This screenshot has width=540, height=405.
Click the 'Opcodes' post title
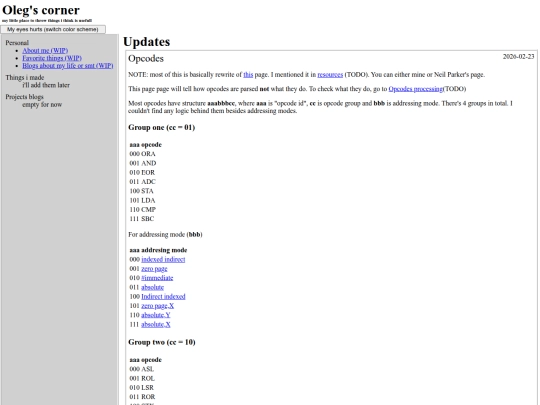pyautogui.click(x=146, y=59)
